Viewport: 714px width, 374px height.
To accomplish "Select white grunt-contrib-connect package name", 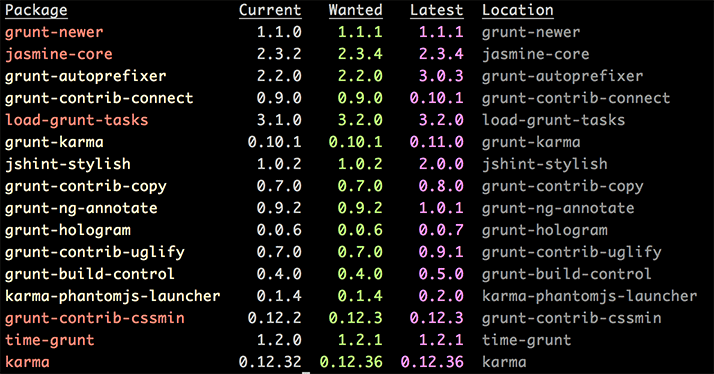I will (x=99, y=98).
